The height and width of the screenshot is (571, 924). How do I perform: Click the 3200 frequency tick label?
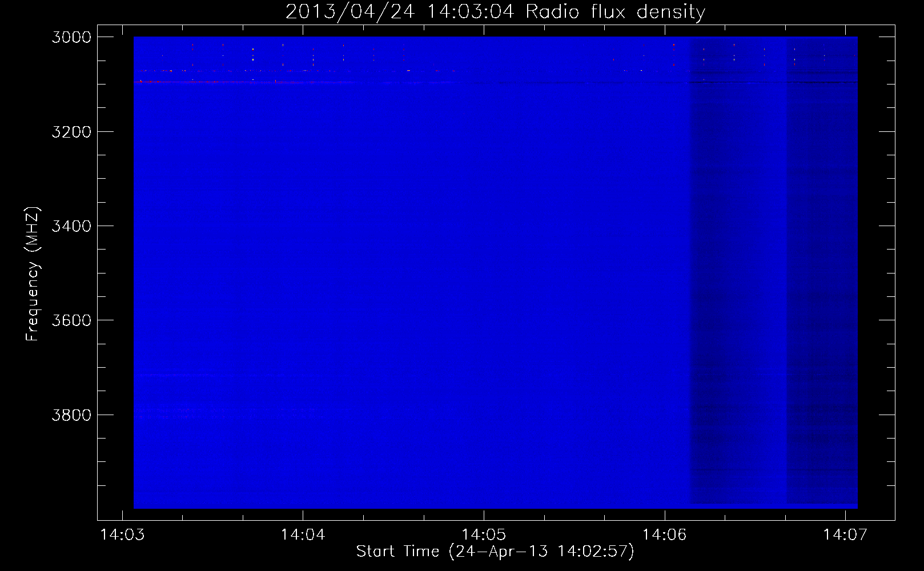pos(71,132)
